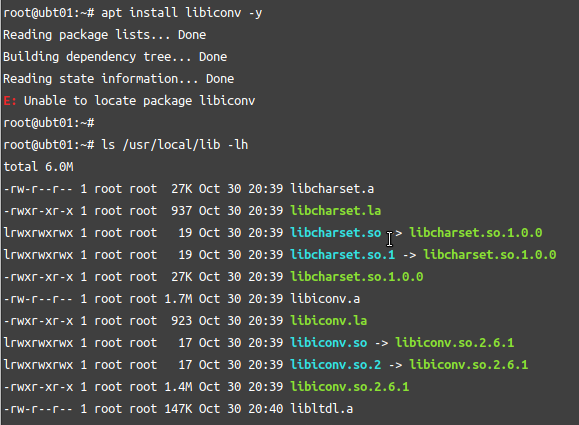Click the standalone libcharset.so.1.0.0 file entry
This screenshot has height=425, width=579.
(x=357, y=277)
